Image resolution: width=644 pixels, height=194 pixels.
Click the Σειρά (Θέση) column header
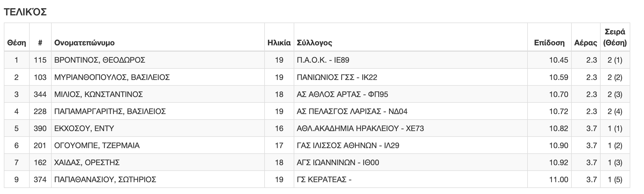[615, 37]
